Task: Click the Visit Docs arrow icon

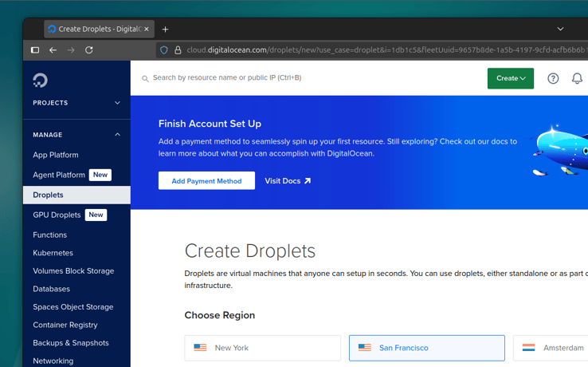Action: point(308,181)
